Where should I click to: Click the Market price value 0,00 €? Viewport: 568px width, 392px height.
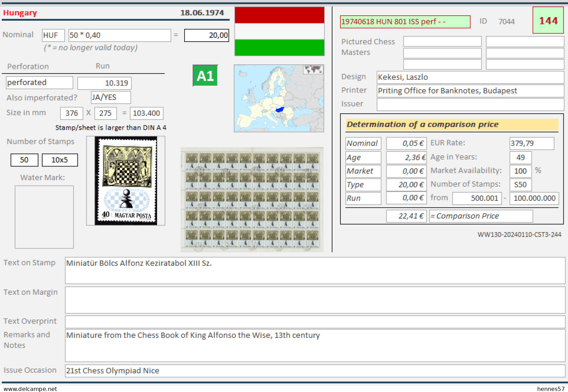406,171
